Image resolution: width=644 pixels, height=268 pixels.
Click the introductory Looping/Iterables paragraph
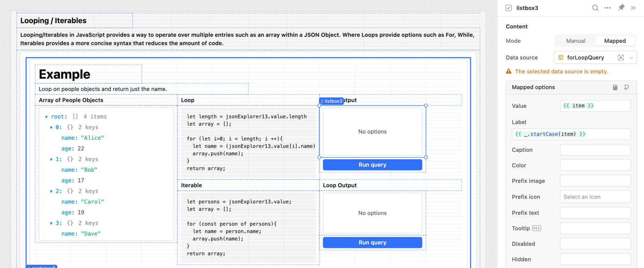[x=248, y=39]
